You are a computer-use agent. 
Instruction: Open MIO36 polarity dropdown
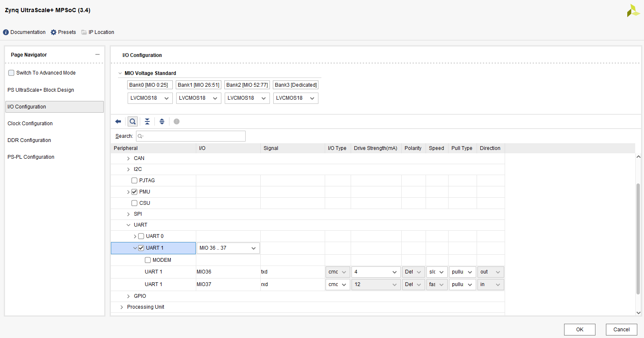[413, 272]
